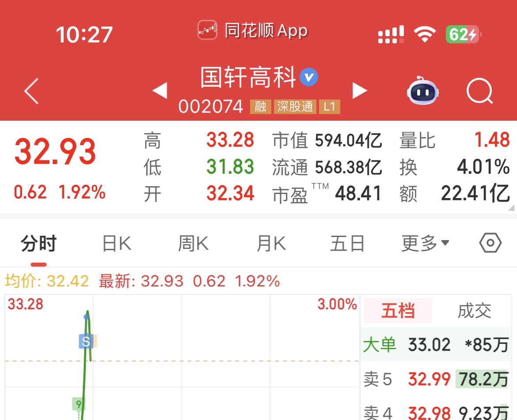Tap the 深股通 tag
The width and height of the screenshot is (517, 420).
295,107
